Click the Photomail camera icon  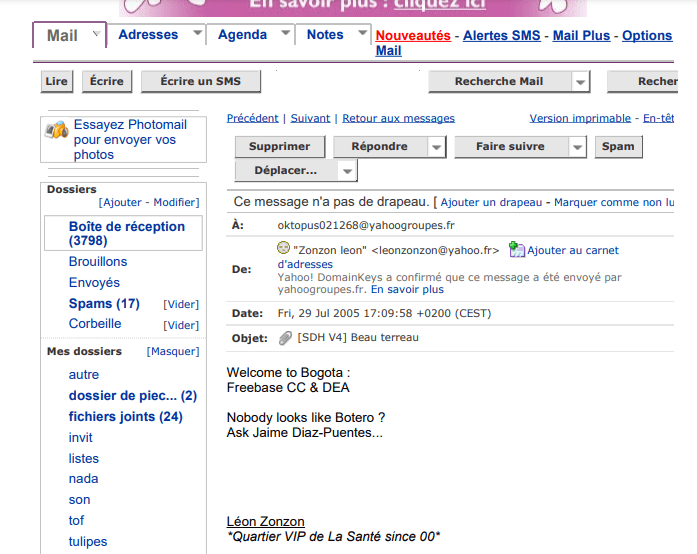click(57, 130)
